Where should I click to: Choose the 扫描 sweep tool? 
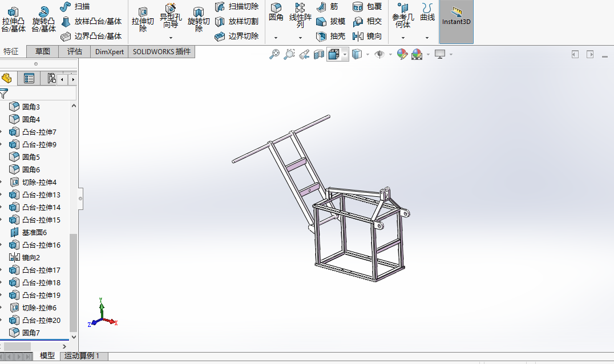click(x=75, y=7)
